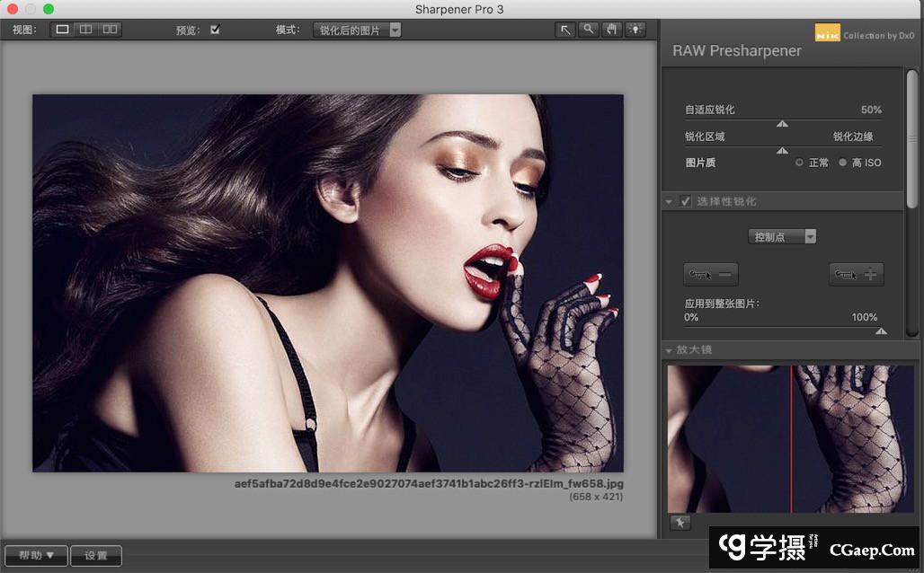Open the 帮助 help menu button
This screenshot has width=924, height=573.
tap(36, 555)
